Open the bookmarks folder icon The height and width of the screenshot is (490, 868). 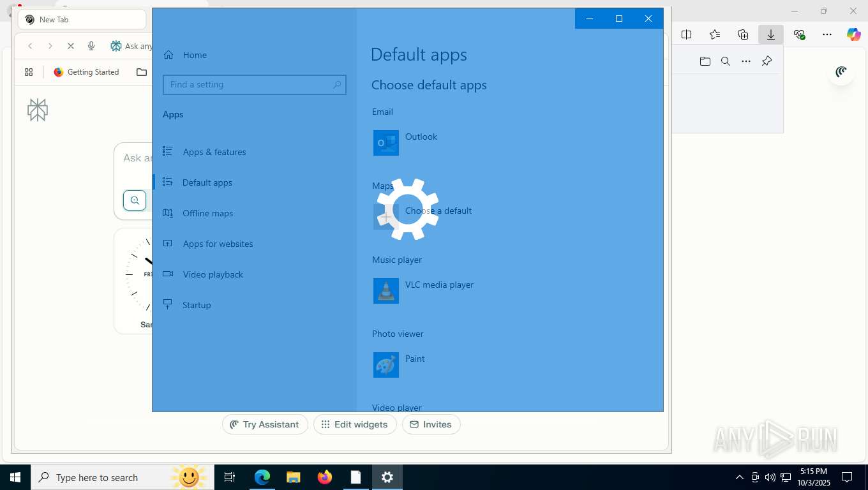coord(142,72)
